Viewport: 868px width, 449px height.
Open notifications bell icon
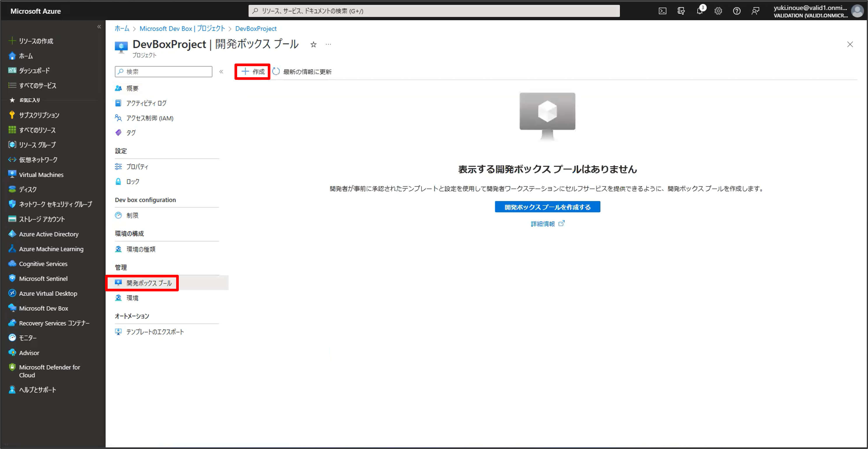700,11
